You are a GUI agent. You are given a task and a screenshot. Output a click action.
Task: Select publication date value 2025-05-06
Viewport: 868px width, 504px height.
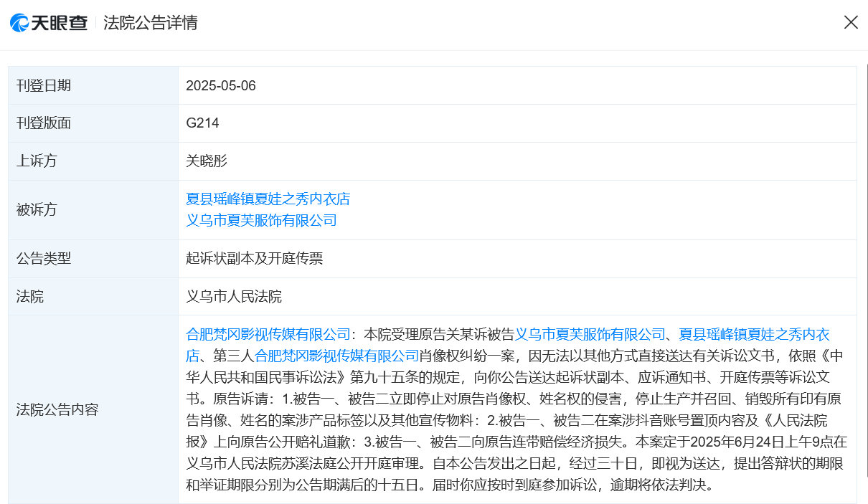tap(221, 85)
